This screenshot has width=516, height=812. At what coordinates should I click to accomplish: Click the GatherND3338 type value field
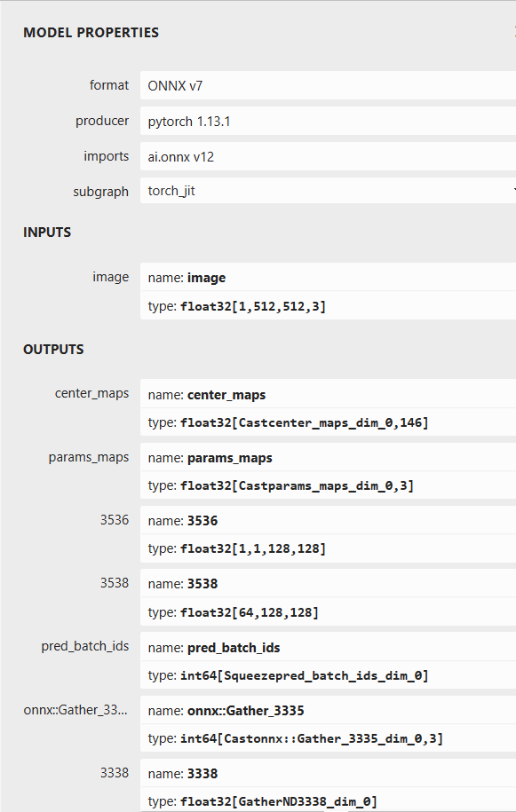[266, 800]
